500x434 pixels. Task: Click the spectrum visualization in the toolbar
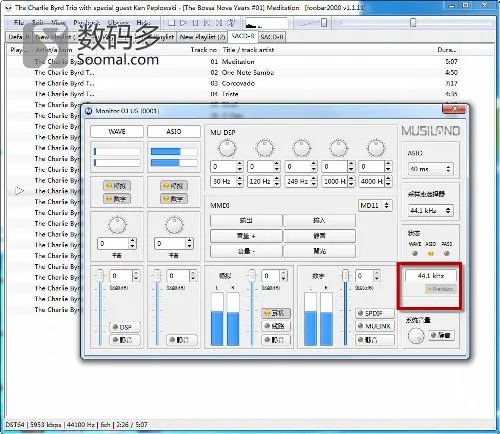(266, 23)
